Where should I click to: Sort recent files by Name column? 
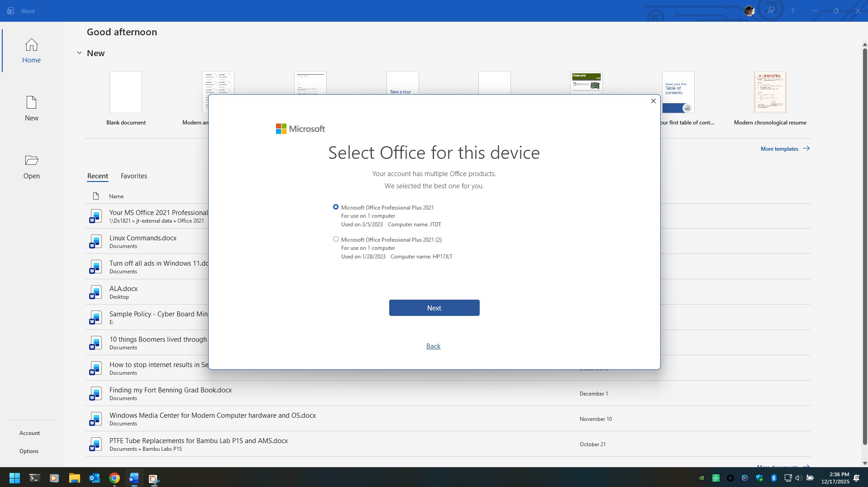[x=116, y=196]
